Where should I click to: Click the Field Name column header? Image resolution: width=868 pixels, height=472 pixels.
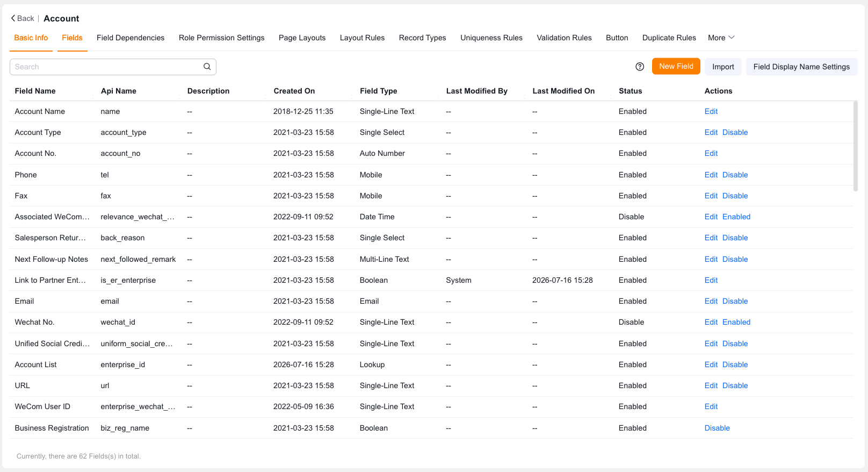tap(35, 91)
